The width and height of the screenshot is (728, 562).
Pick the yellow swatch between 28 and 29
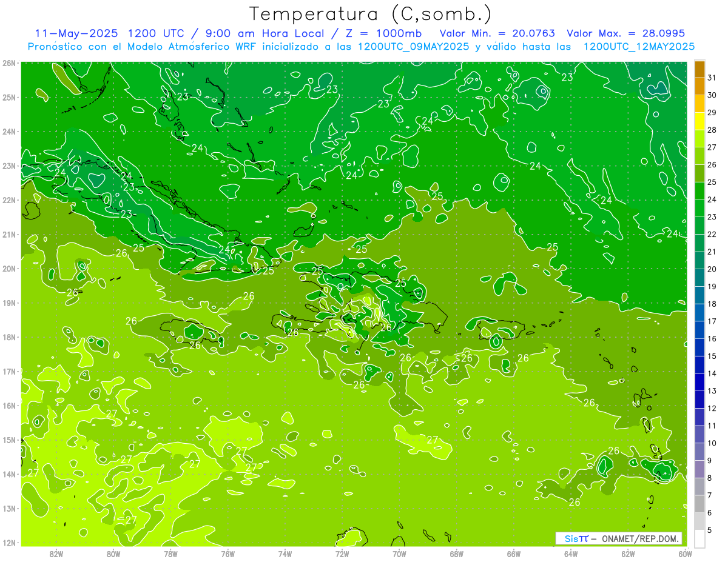pos(699,121)
